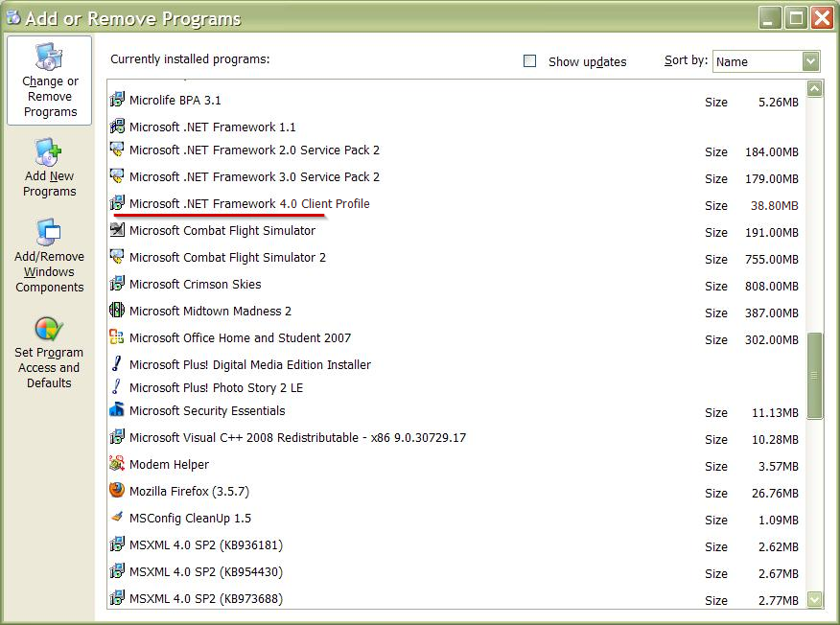Enable the Show updates checkbox
Screen dimensions: 840x625
click(x=530, y=61)
